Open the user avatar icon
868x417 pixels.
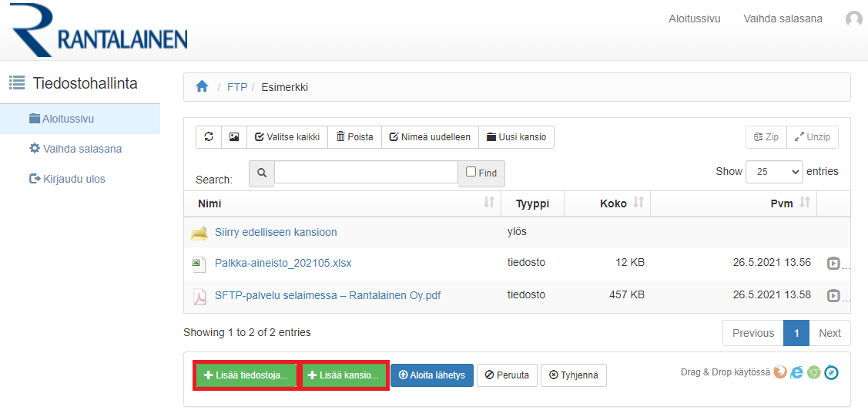point(853,19)
